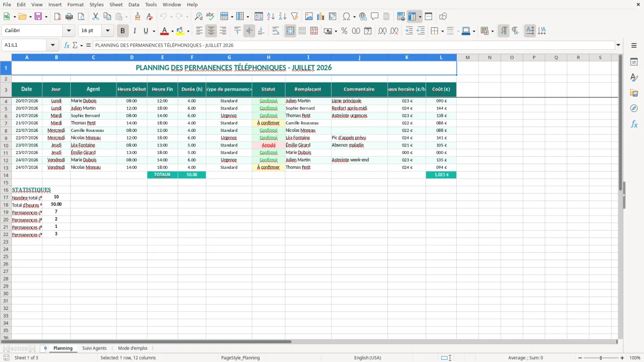
Task: Switch to the Suivi Agents sheet tab
Action: click(x=94, y=348)
